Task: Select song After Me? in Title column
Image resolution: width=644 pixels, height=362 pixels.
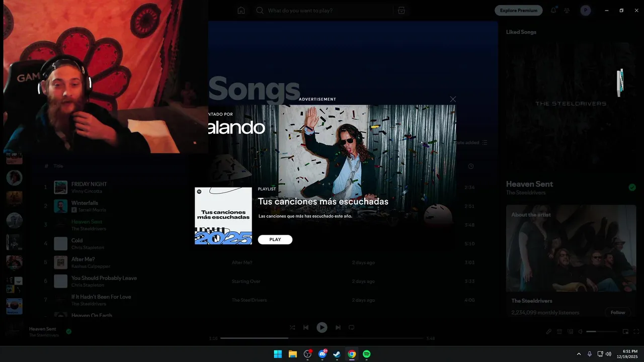Action: tap(83, 259)
